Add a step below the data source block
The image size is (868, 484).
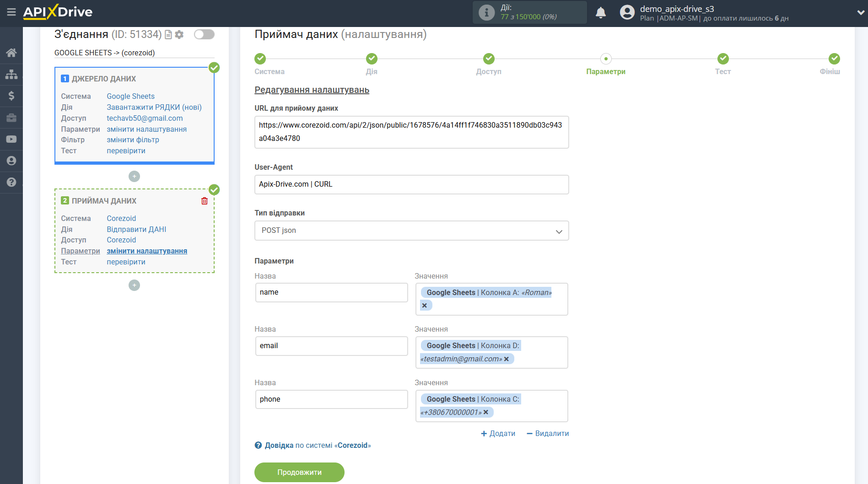click(134, 176)
